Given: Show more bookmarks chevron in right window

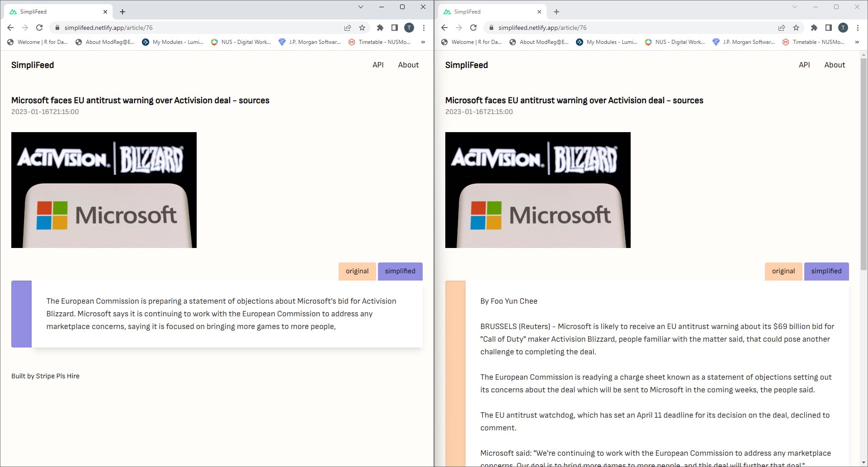Looking at the screenshot, I should (x=857, y=42).
